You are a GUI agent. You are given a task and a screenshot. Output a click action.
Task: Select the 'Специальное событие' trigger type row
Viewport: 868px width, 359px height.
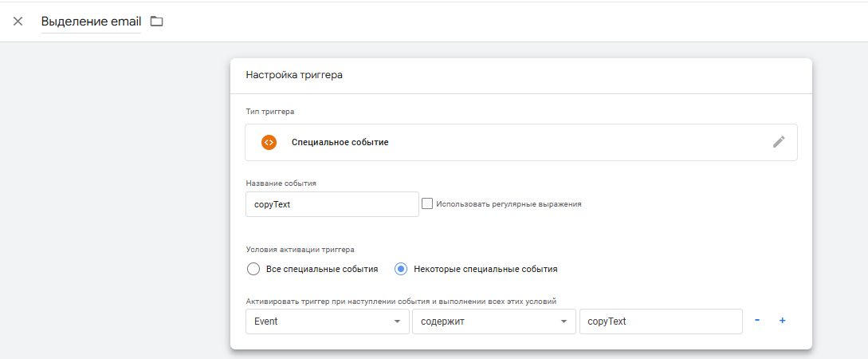[x=521, y=142]
